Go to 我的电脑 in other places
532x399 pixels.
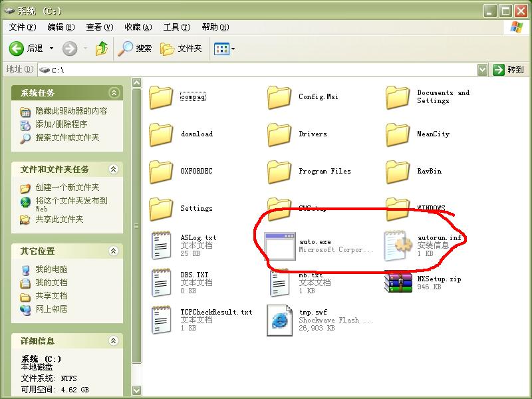[x=51, y=269]
